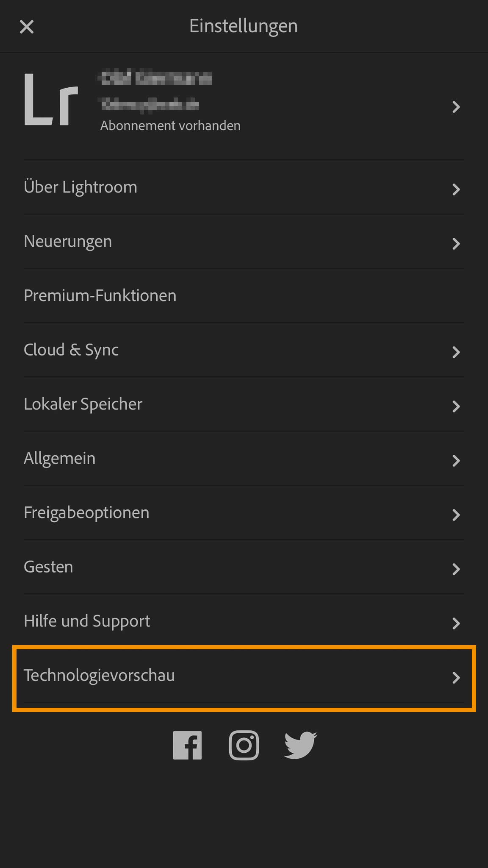Tap Abonnement vorhanden subscription text
488x868 pixels.
pos(170,126)
